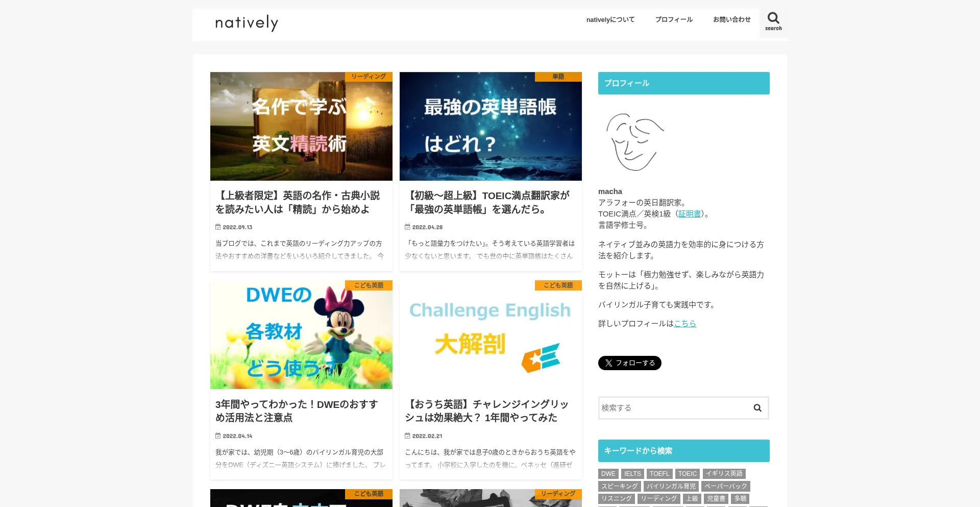Viewport: 980px width, 507px height.
Task: Click the プロフィール sidebar heading
Action: (x=684, y=83)
